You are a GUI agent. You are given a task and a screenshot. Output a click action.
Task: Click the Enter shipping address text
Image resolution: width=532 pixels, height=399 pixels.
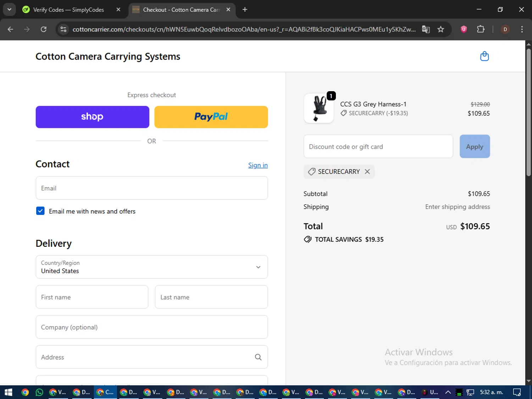point(458,207)
